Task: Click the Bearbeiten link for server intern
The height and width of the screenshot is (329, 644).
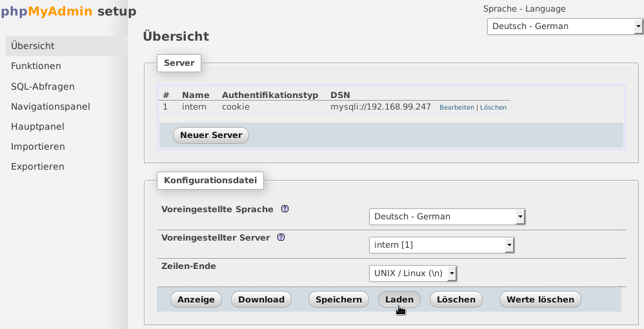Action: tap(456, 108)
